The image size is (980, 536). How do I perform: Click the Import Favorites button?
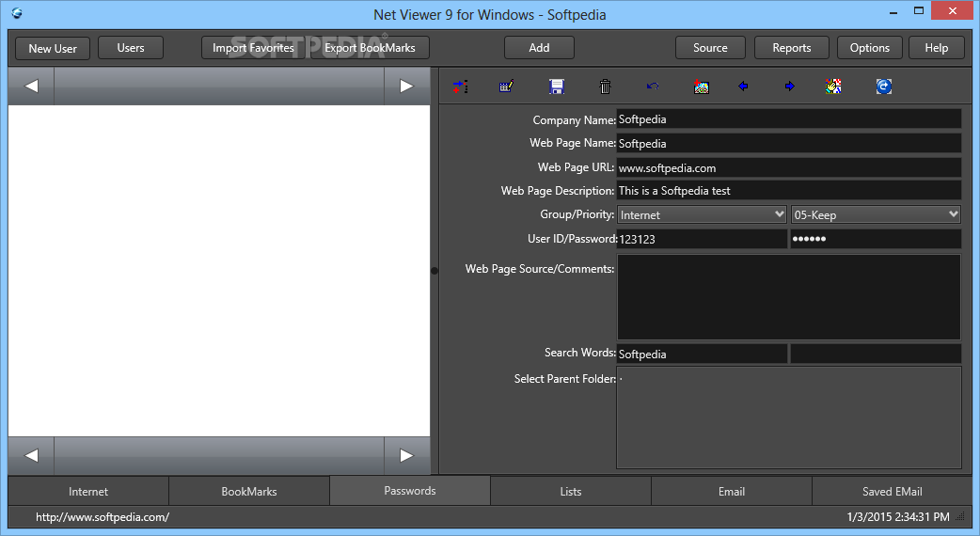(253, 47)
